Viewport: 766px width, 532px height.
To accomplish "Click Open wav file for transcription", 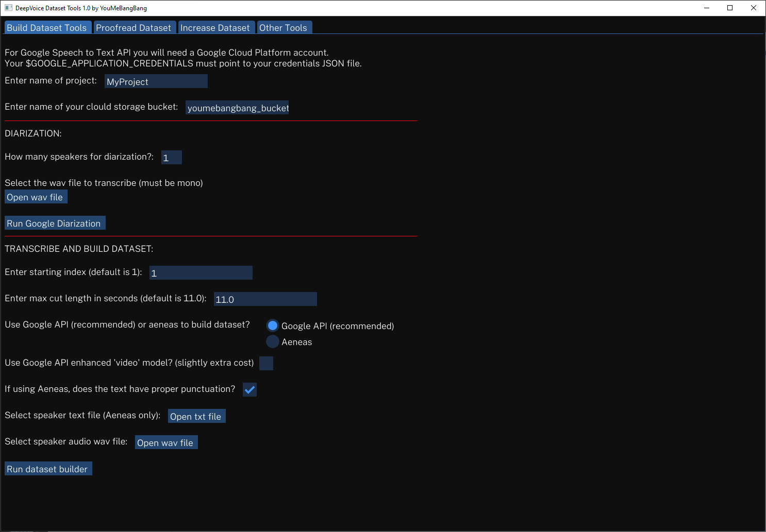I will pyautogui.click(x=36, y=197).
